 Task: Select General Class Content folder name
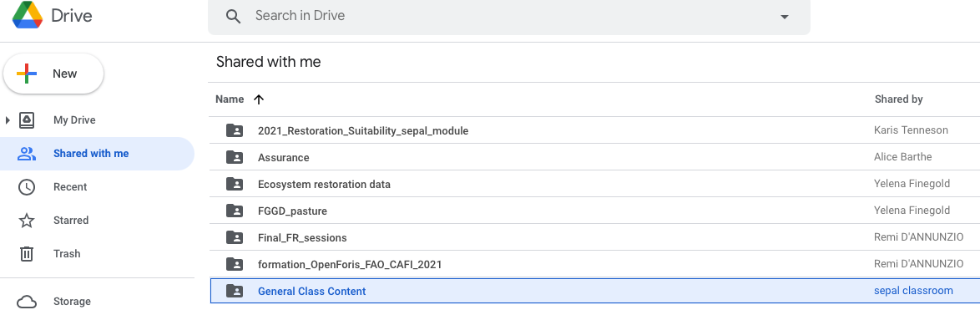click(x=312, y=292)
